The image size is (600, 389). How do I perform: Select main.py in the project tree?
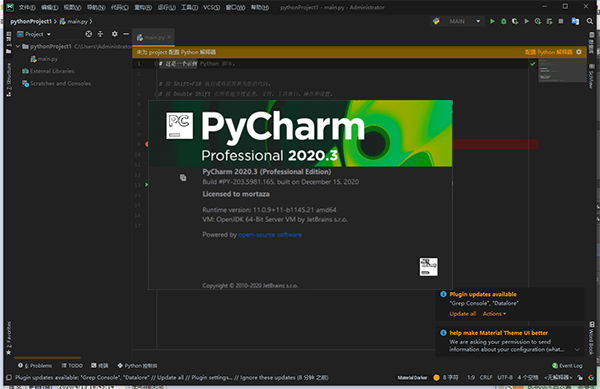44,59
